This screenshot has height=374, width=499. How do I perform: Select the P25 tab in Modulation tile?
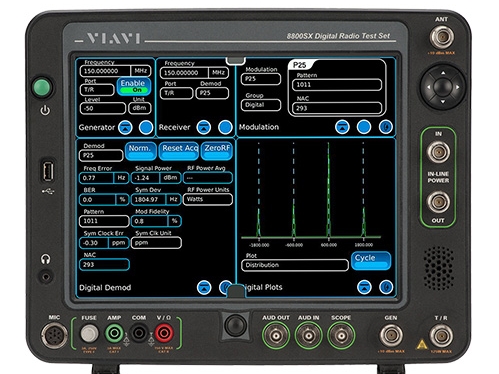pos(300,65)
